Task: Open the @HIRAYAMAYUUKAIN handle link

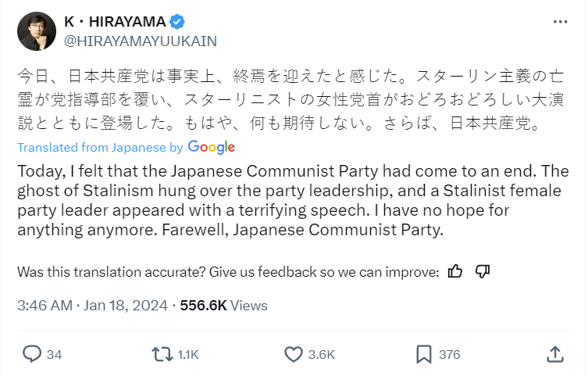Action: coord(141,41)
